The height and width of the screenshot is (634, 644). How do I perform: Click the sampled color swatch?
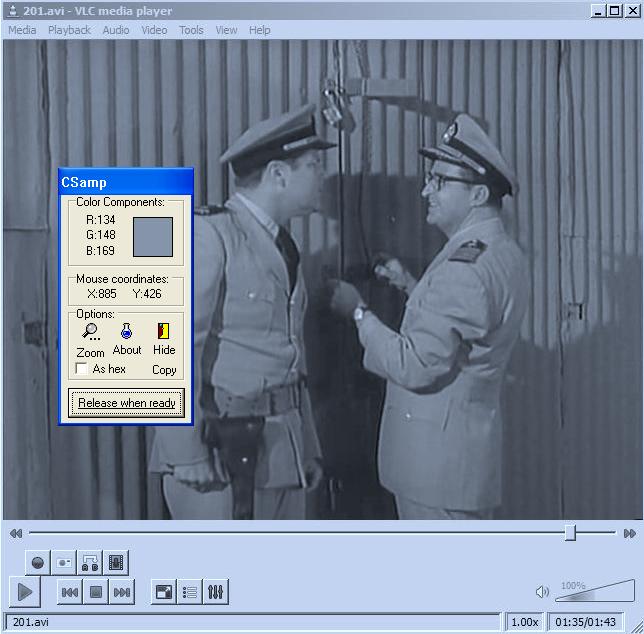(153, 237)
